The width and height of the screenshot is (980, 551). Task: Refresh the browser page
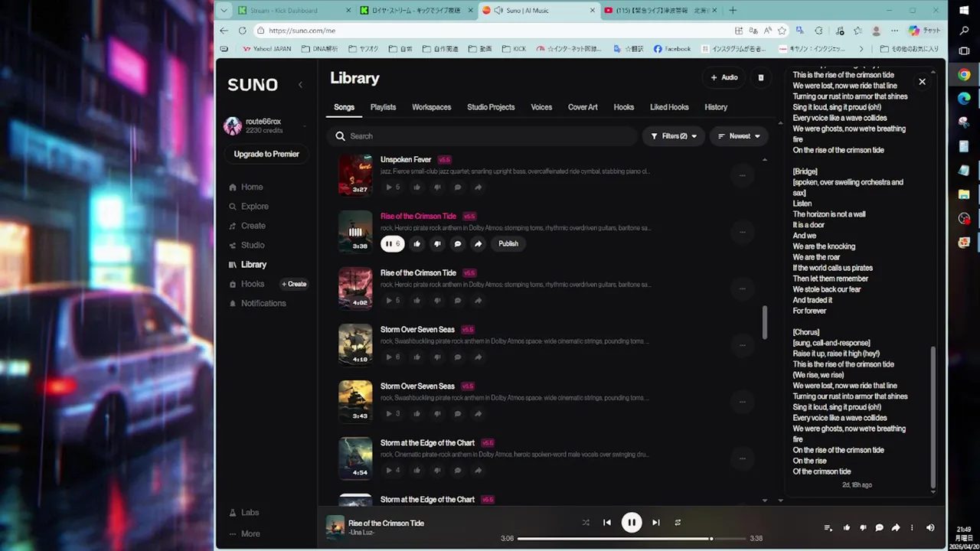pyautogui.click(x=242, y=31)
